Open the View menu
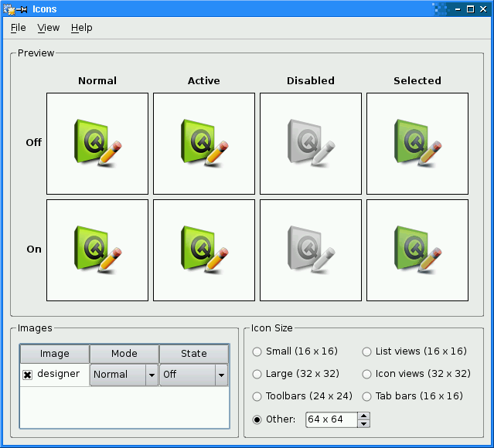 tap(48, 28)
